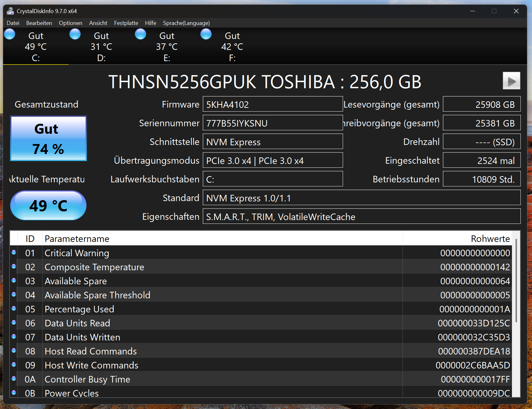Click status dot for Available Spare row

tap(14, 281)
